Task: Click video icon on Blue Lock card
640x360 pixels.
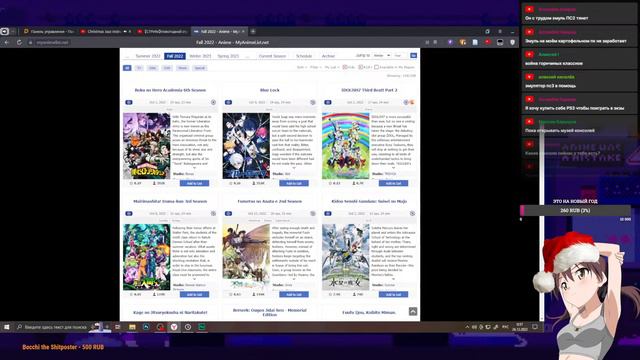Action: click(228, 102)
